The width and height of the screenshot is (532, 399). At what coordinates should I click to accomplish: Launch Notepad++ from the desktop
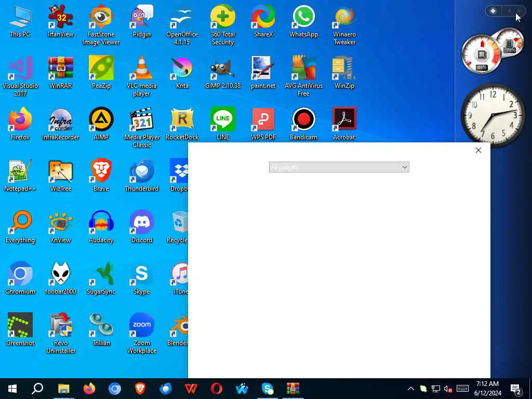click(x=20, y=176)
